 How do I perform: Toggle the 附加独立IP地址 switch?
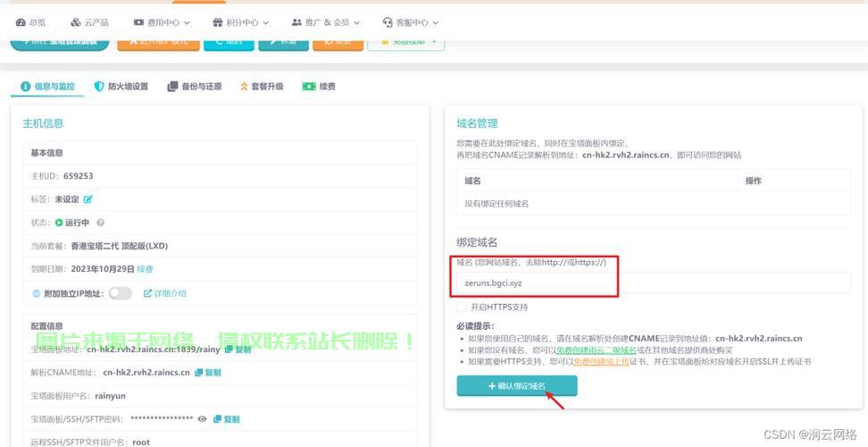[x=121, y=293]
